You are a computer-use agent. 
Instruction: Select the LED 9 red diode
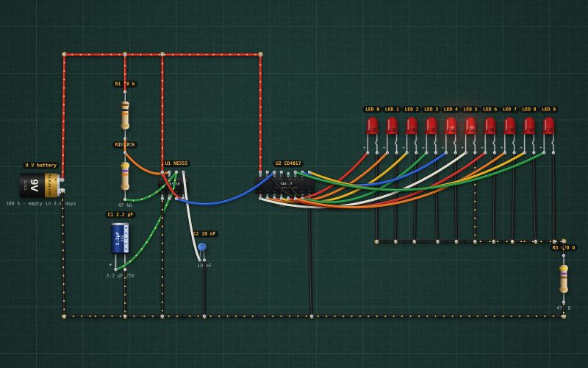(x=548, y=126)
